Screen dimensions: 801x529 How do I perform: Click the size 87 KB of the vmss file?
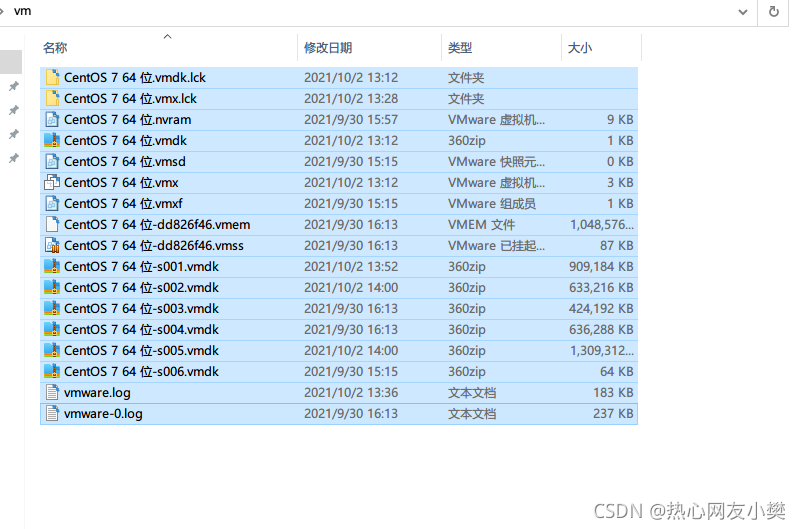[617, 246]
